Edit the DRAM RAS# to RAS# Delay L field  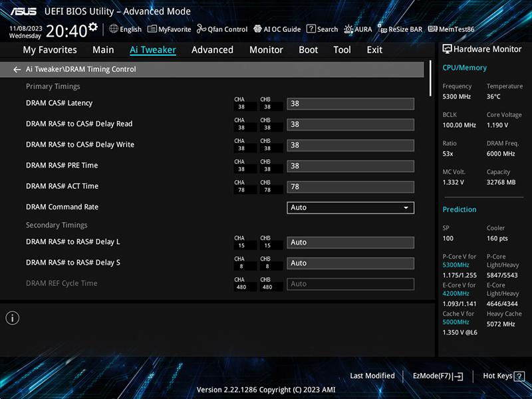[x=350, y=243]
